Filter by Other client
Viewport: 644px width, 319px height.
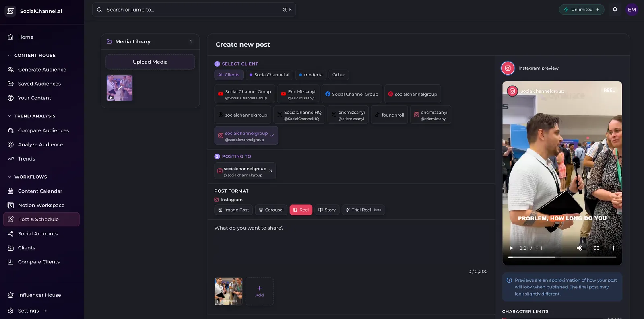(339, 75)
